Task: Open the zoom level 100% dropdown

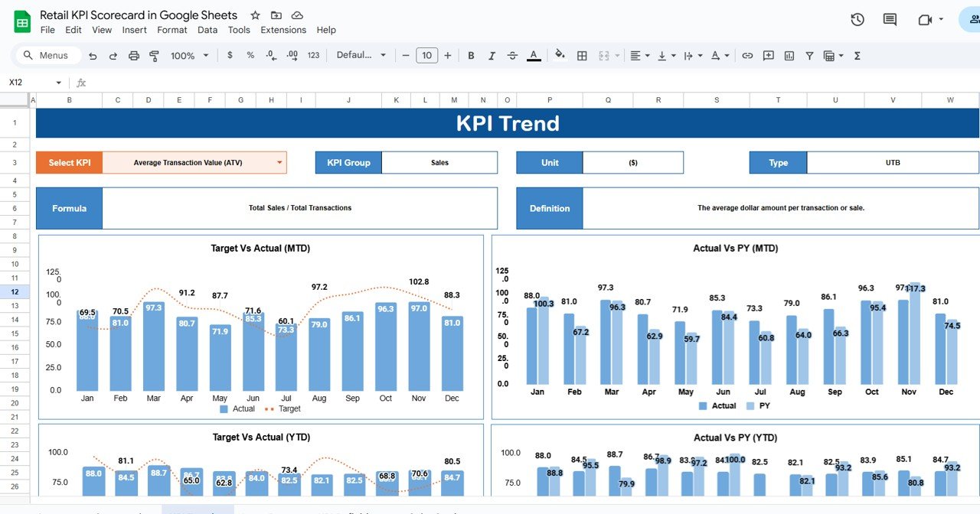Action: coord(188,56)
